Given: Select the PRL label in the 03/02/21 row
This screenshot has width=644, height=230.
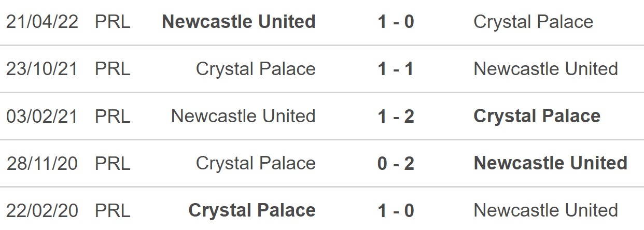Looking at the screenshot, I should click(113, 116).
